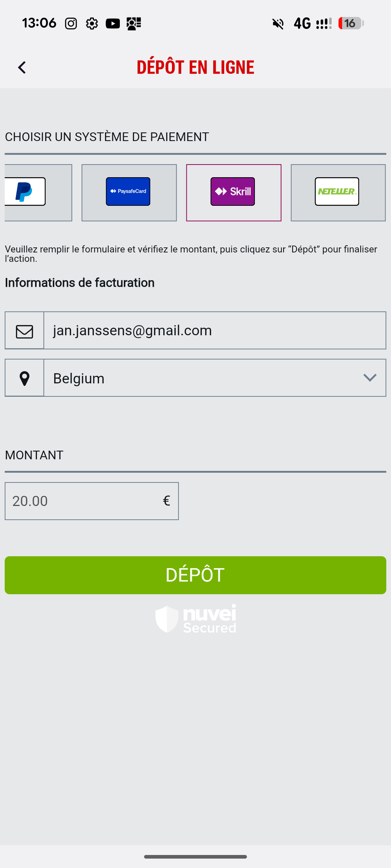
Task: Tap the Instagram status bar icon
Action: pos(71,24)
